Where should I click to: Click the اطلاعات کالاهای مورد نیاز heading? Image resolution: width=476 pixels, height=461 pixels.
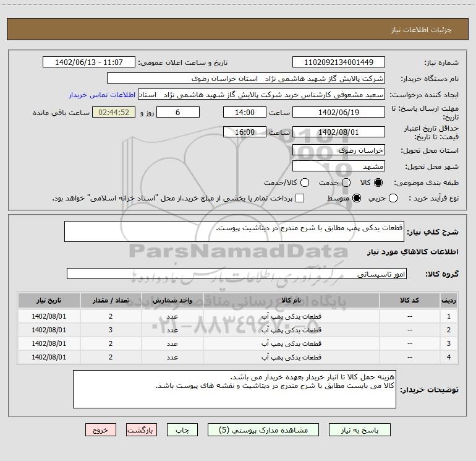412,252
